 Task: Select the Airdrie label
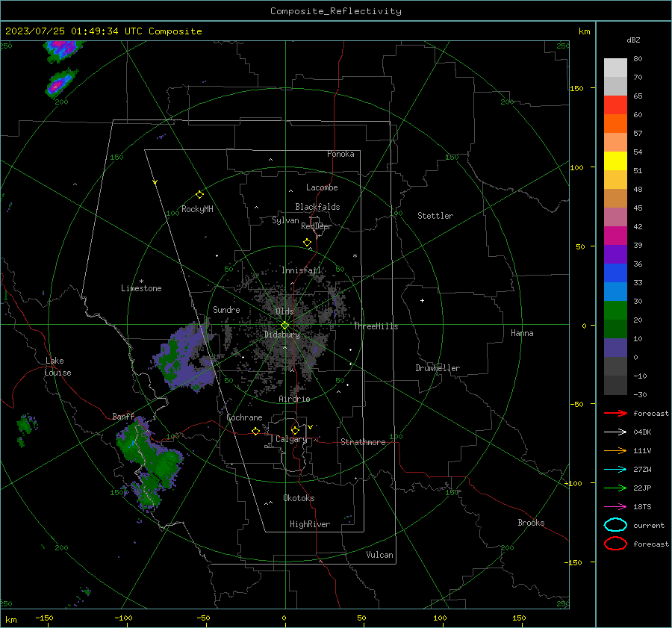294,399
